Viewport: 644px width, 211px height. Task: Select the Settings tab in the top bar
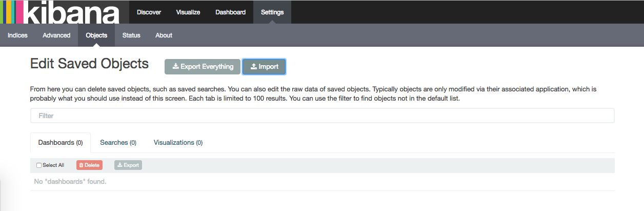click(272, 12)
